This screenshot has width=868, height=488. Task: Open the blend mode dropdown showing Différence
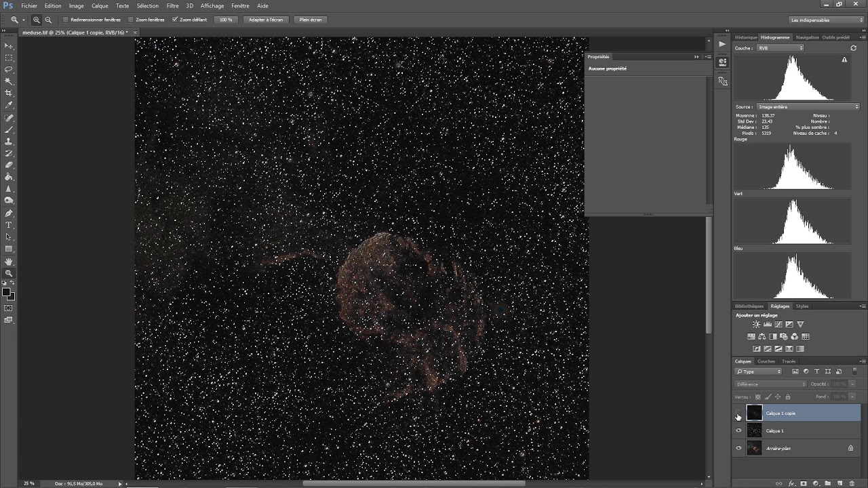[x=771, y=384]
